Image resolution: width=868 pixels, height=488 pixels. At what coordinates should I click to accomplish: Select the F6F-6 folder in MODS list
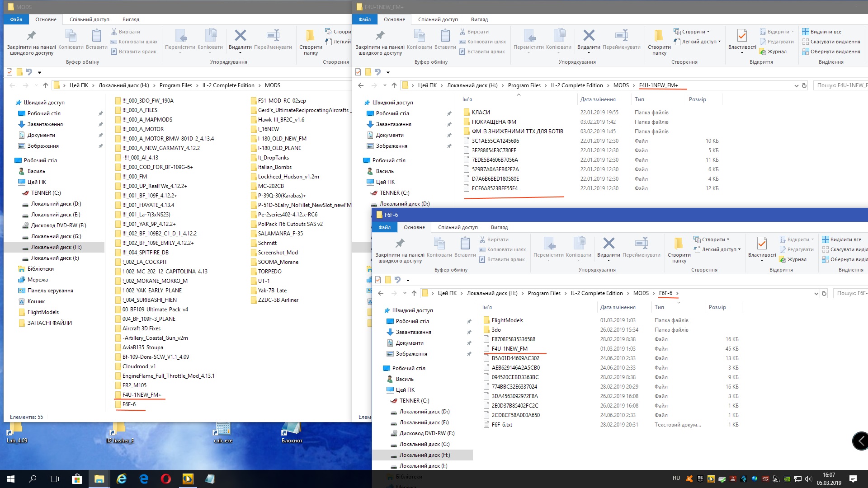129,404
